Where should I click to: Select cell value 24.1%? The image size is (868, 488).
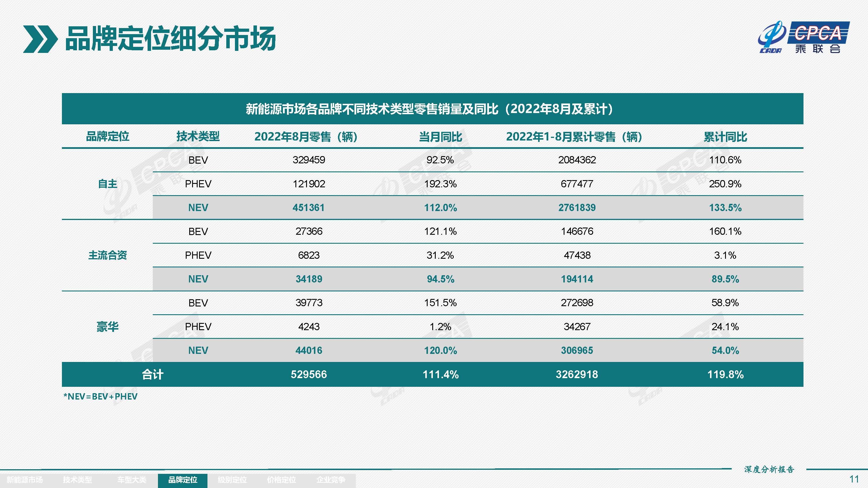click(725, 327)
